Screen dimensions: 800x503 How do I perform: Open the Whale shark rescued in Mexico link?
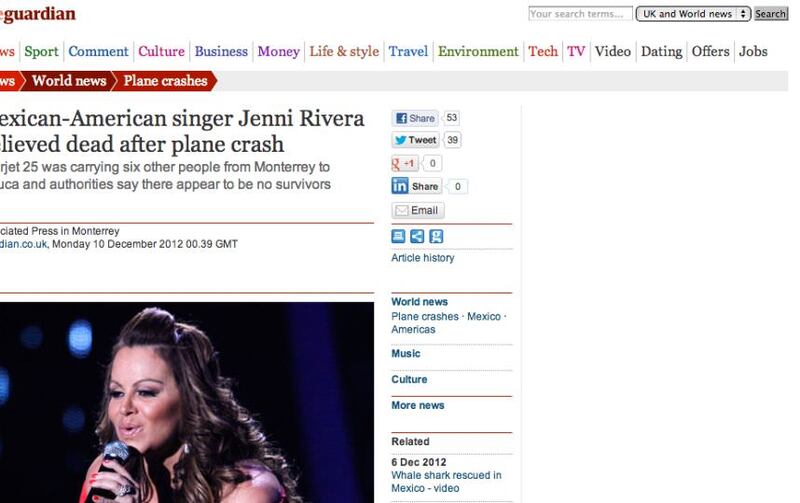pos(446,482)
